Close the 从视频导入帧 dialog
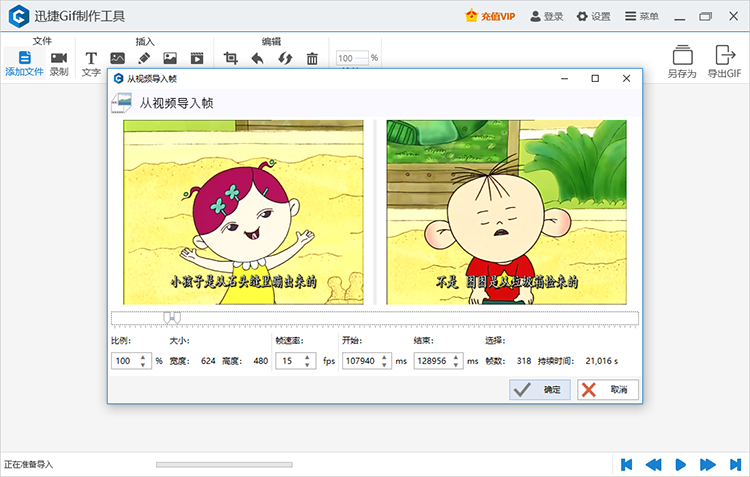The height and width of the screenshot is (477, 750). click(626, 78)
